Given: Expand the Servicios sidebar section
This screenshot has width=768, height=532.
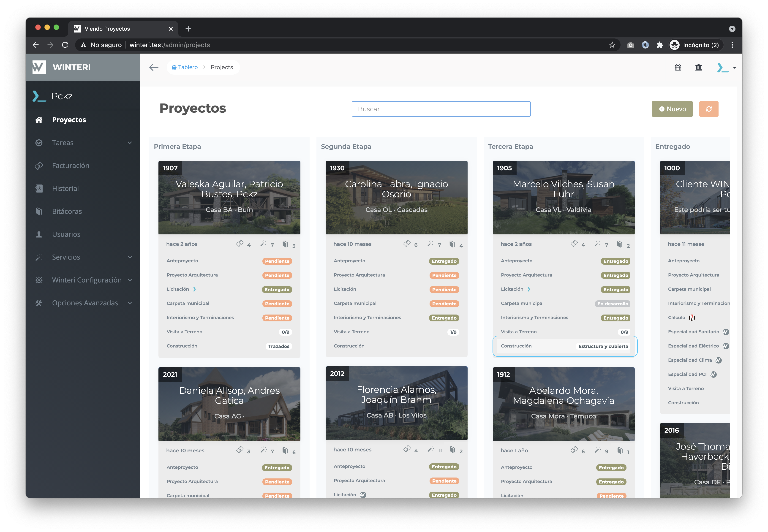Looking at the screenshot, I should [x=130, y=257].
